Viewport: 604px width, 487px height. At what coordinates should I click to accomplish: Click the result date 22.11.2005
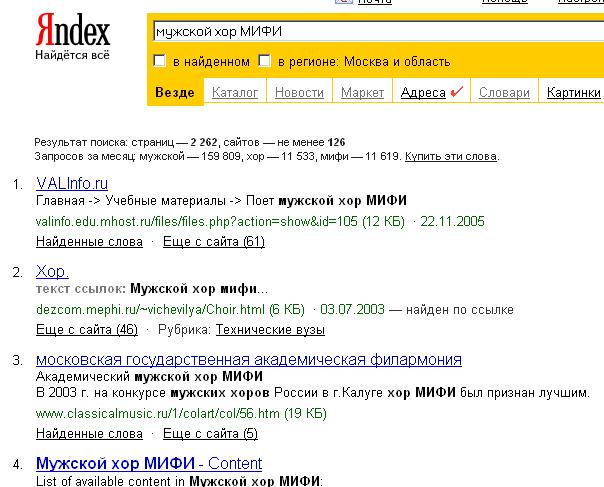click(x=452, y=222)
